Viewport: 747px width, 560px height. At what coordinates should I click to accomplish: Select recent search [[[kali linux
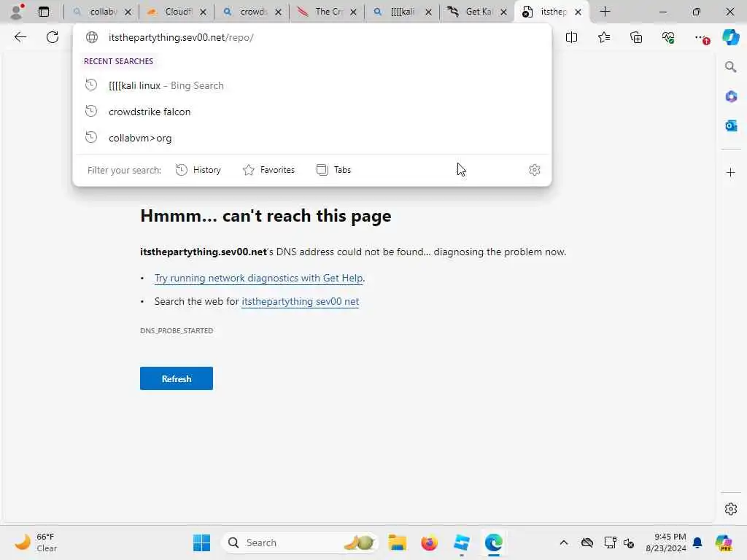[312, 85]
